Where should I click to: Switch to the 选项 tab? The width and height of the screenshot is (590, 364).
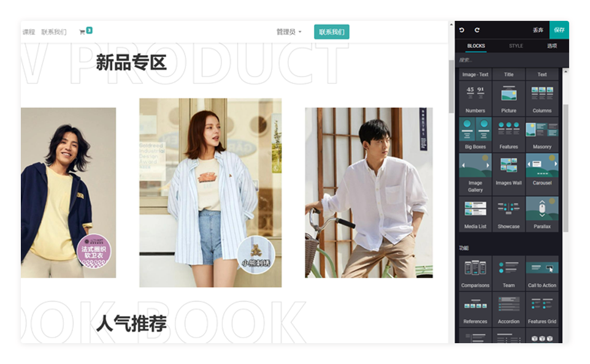pyautogui.click(x=552, y=46)
